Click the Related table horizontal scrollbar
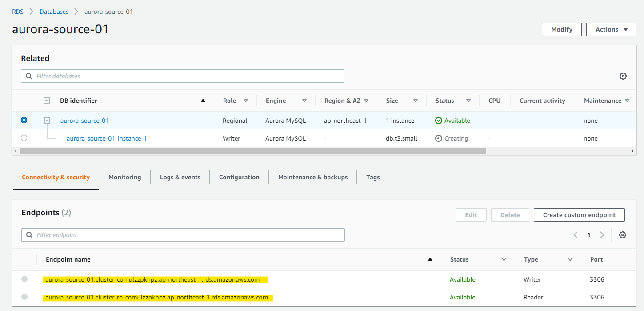 pyautogui.click(x=253, y=151)
